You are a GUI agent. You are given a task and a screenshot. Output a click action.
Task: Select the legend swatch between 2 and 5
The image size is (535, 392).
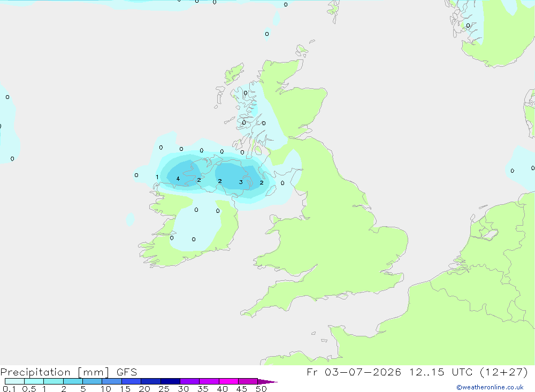click(x=73, y=381)
